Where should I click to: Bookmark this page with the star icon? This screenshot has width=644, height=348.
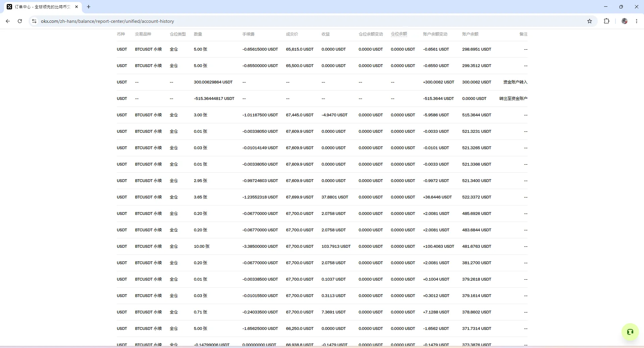(590, 21)
